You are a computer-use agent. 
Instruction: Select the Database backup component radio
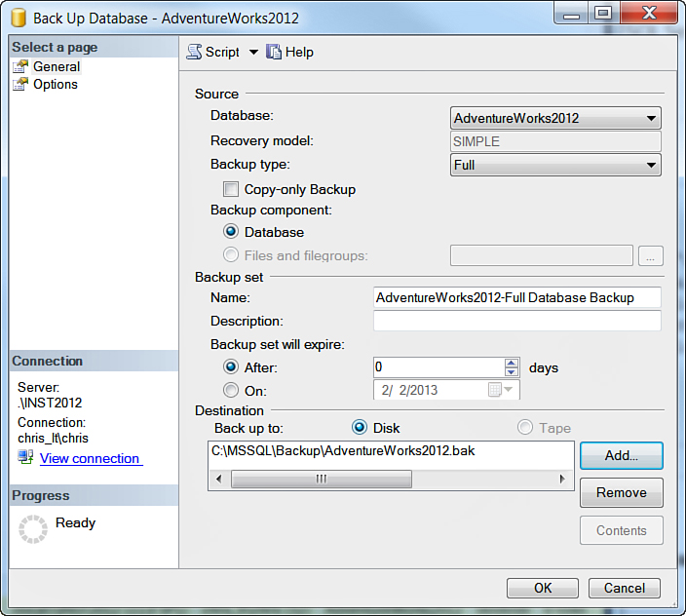tap(231, 232)
